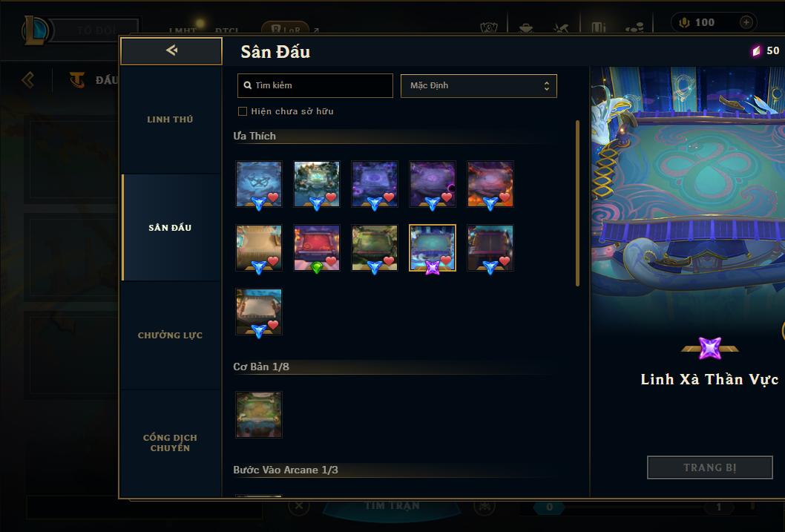This screenshot has width=785, height=532.
Task: Click inside the Tìm kiếm search field
Action: [x=315, y=85]
